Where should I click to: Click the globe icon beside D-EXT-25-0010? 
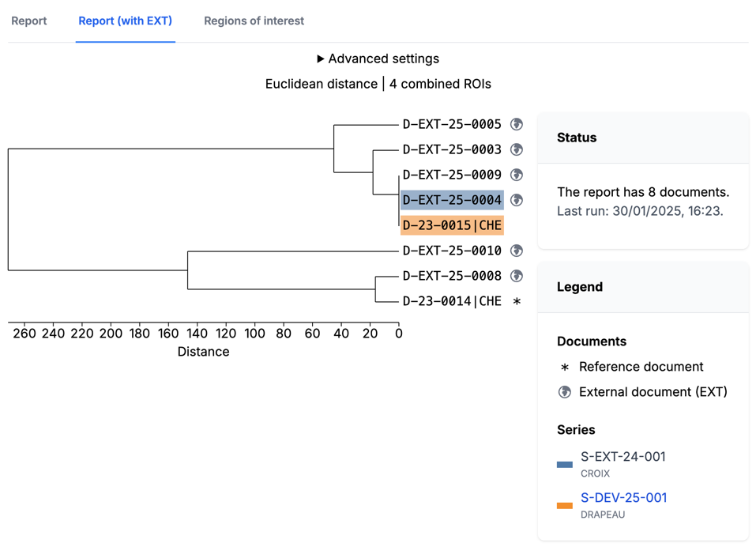pos(517,251)
